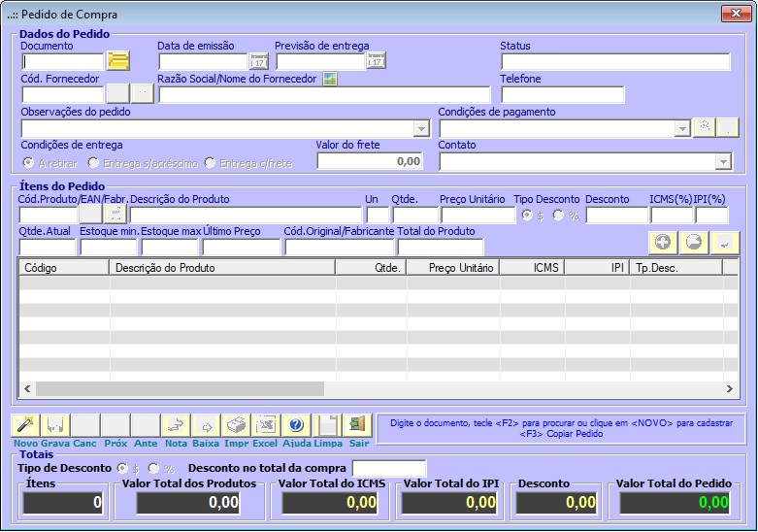
Task: Click the Grava save icon
Action: coord(55,425)
